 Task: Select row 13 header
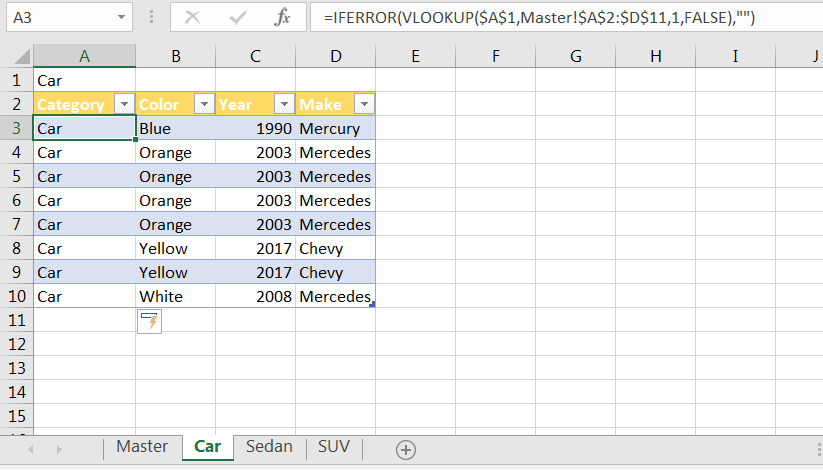17,368
